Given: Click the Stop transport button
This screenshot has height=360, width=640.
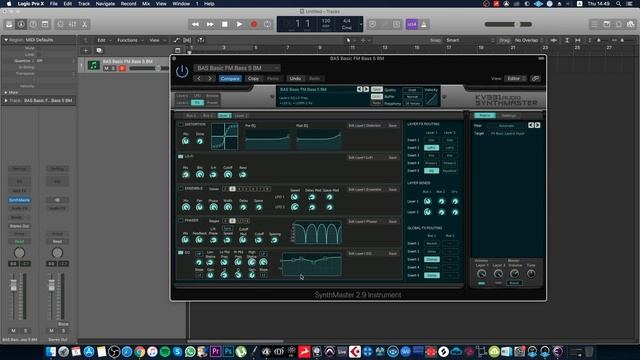Looking at the screenshot, I should 224,24.
